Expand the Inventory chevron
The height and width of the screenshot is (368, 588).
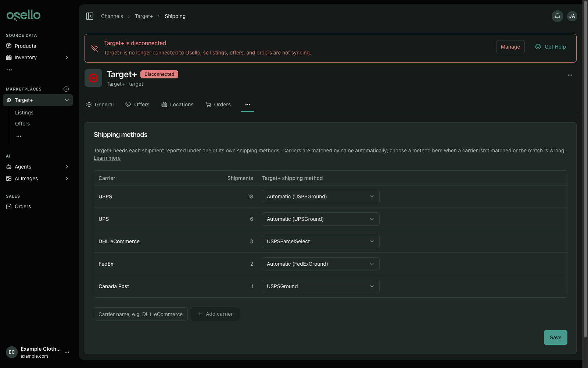(x=67, y=57)
